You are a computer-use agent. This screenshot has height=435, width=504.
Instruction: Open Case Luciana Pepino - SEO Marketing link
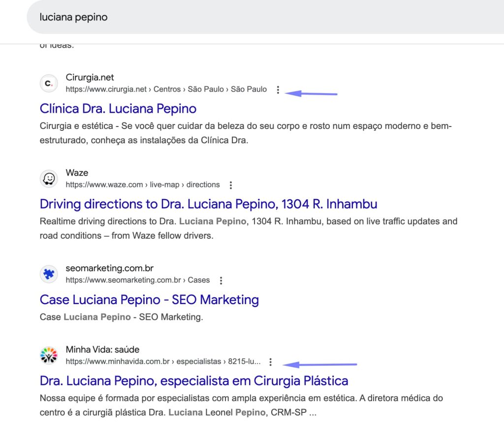149,300
